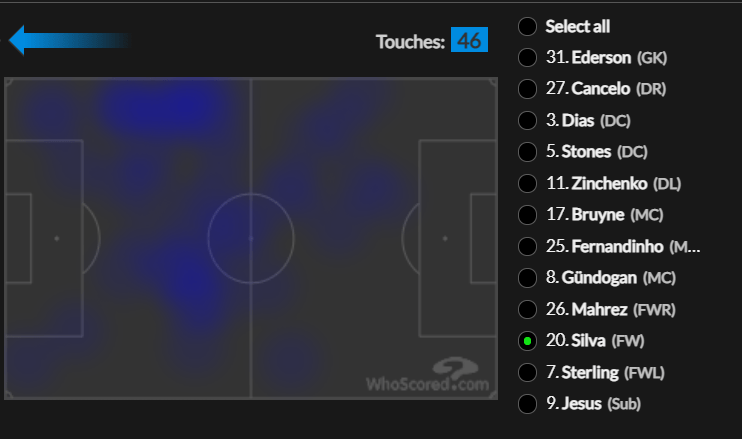Enable Gündogan (MC) radio button
Viewport: 742px width, 439px height.
click(x=527, y=278)
